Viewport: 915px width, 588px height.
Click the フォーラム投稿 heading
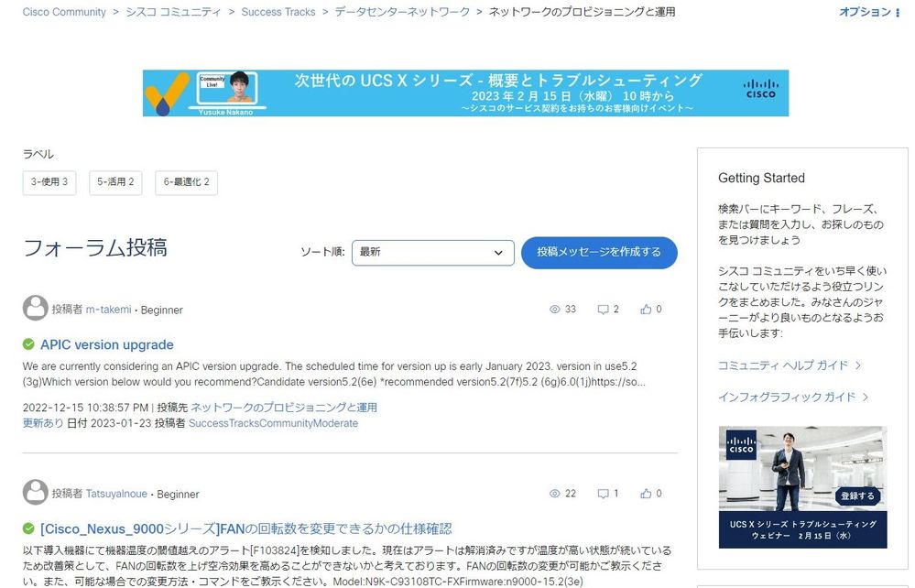95,248
